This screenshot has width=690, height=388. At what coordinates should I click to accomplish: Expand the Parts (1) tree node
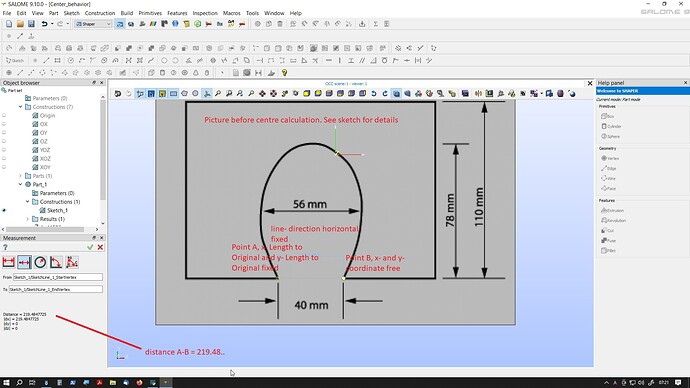(20, 176)
